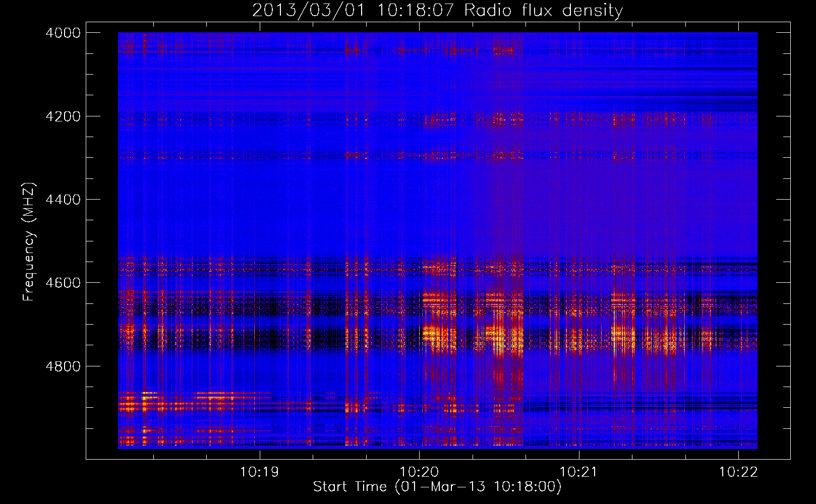The image size is (816, 504).
Task: Click the '10:22' time axis label
Action: click(x=738, y=472)
